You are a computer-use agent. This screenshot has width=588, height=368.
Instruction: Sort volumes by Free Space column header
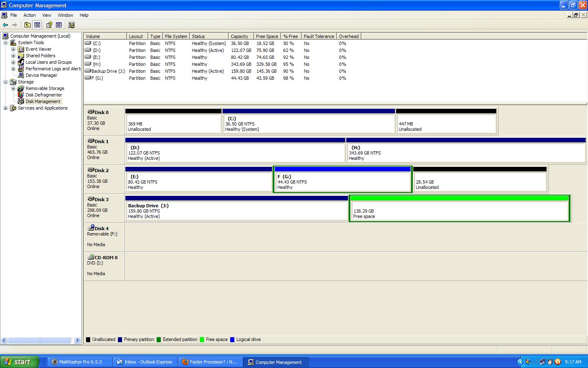[267, 36]
